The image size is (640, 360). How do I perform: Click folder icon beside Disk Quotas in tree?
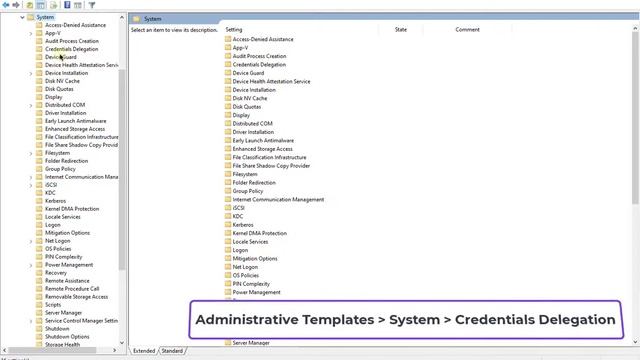(x=39, y=89)
